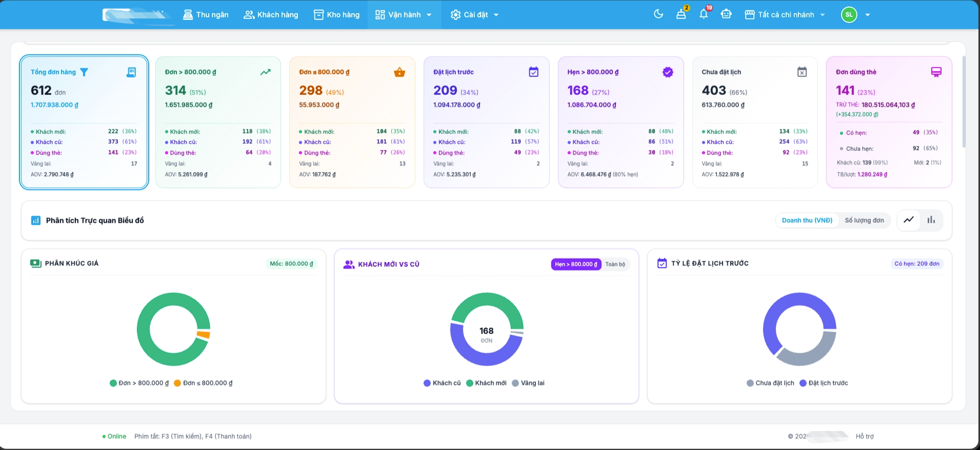Click the calendar-check icon in the Đặt lịch trước card

click(534, 72)
